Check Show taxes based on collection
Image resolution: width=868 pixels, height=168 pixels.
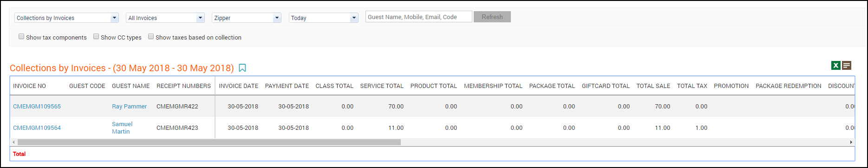coord(151,36)
